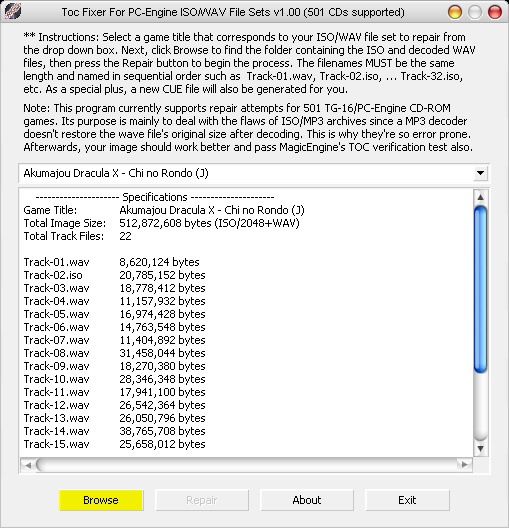The image size is (509, 528).
Task: Click the yellow Browse button
Action: 101,500
